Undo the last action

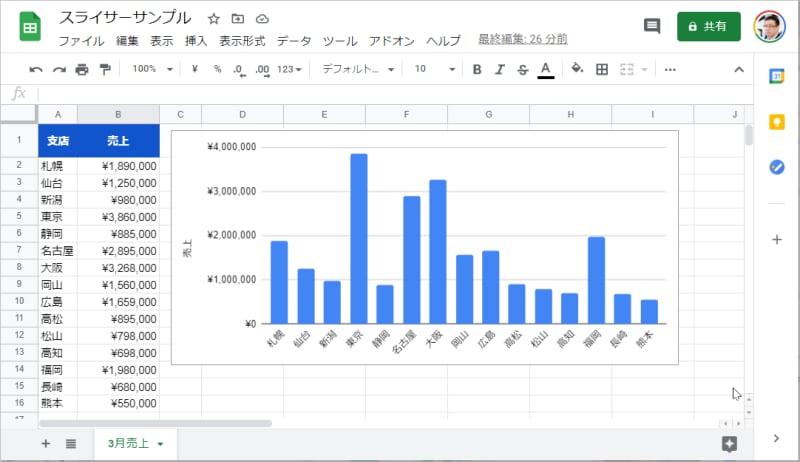(36, 69)
